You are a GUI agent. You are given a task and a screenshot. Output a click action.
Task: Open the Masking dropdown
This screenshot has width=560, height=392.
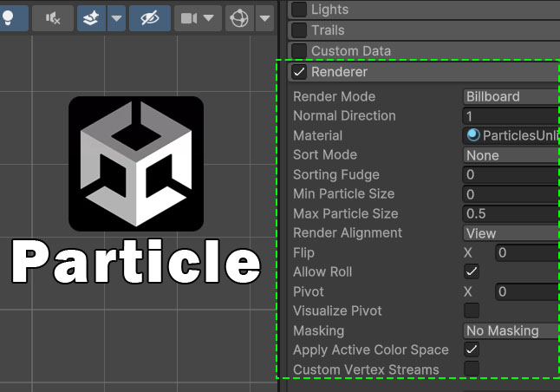(511, 330)
